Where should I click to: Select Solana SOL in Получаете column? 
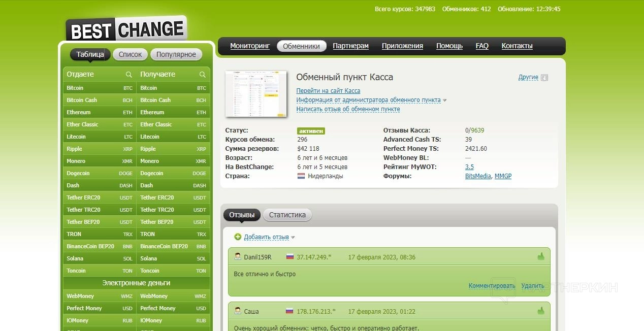(x=173, y=258)
